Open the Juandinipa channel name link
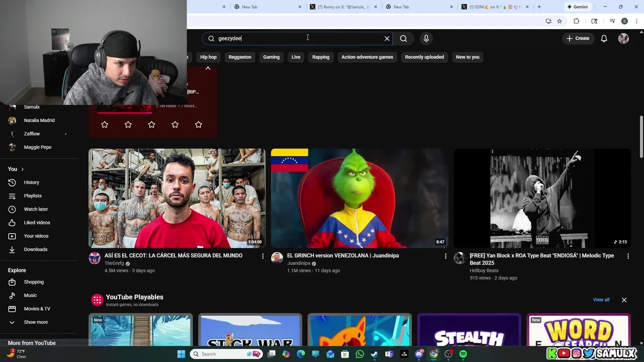644x362 pixels. 299,263
